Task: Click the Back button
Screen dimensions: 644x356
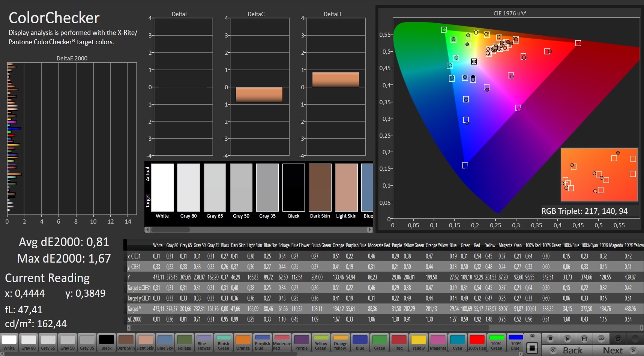Action: (572, 350)
